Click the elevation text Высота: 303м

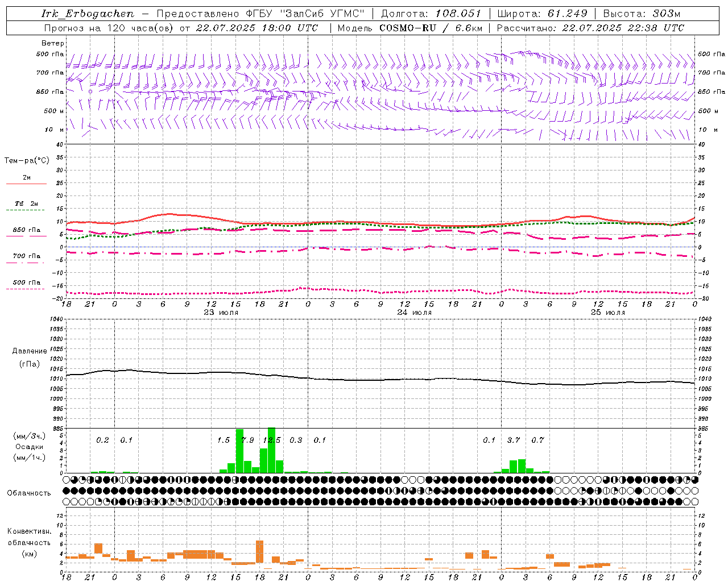pos(642,14)
